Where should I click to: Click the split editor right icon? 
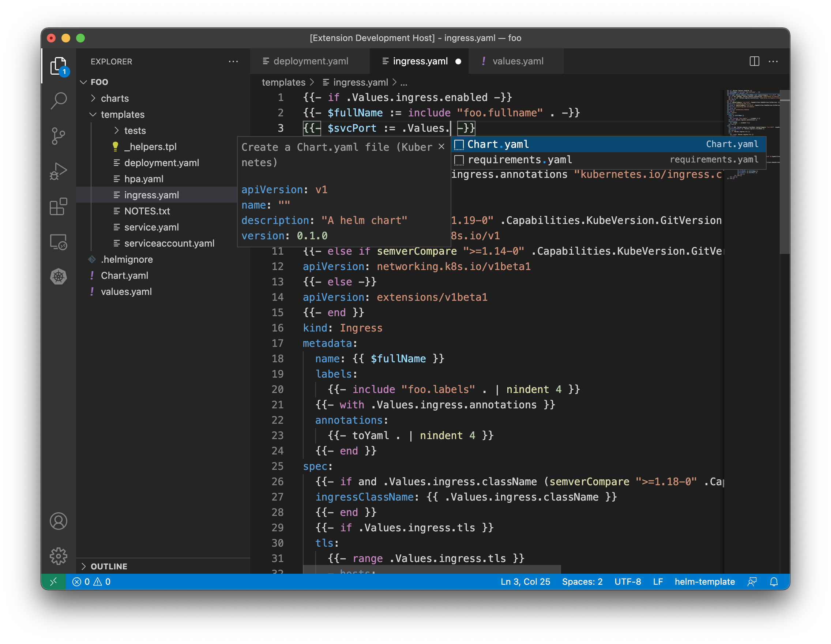click(x=754, y=61)
